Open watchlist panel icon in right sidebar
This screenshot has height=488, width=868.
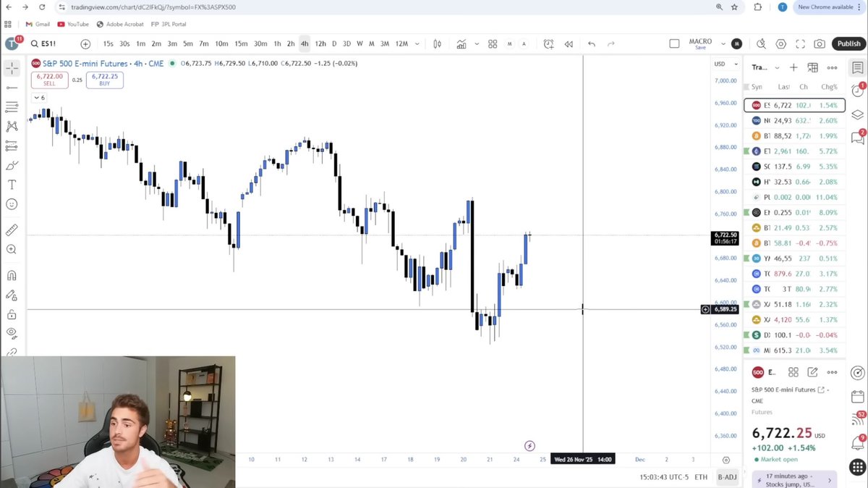pos(857,67)
